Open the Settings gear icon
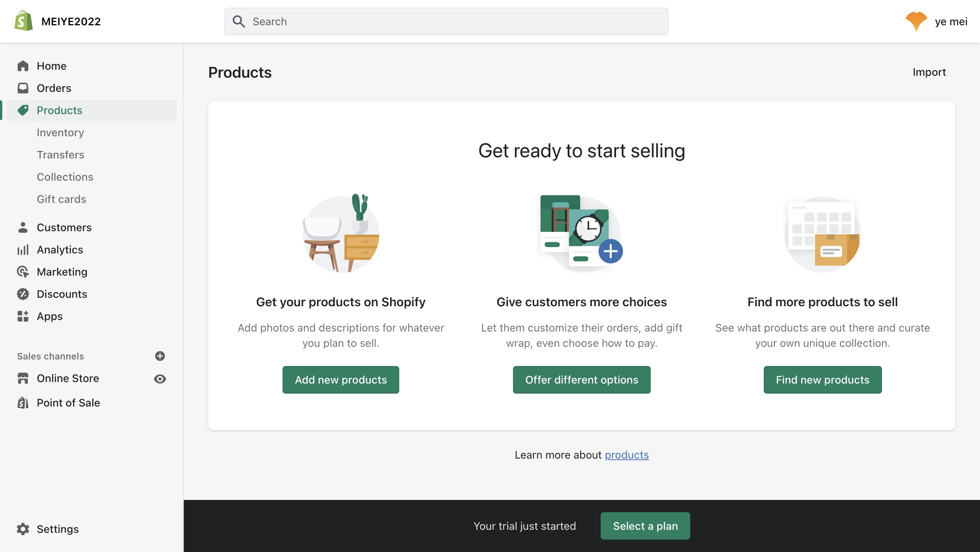 pyautogui.click(x=23, y=529)
